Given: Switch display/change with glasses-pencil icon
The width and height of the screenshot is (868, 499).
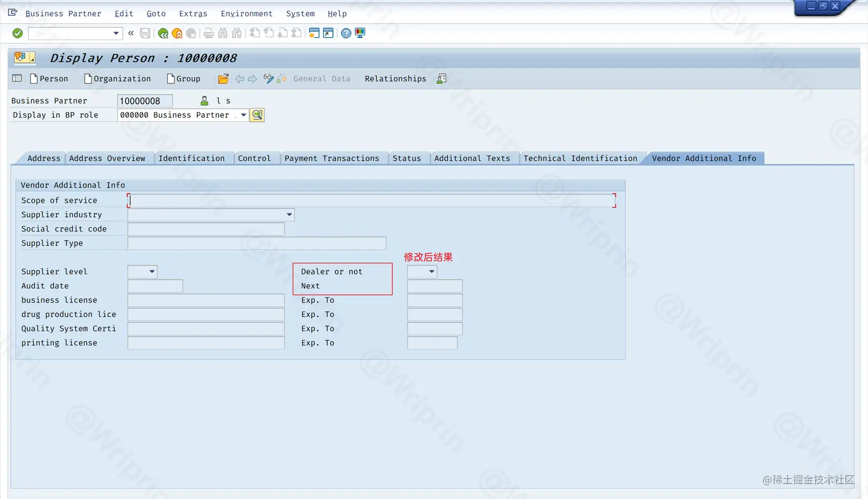Looking at the screenshot, I should coord(268,79).
